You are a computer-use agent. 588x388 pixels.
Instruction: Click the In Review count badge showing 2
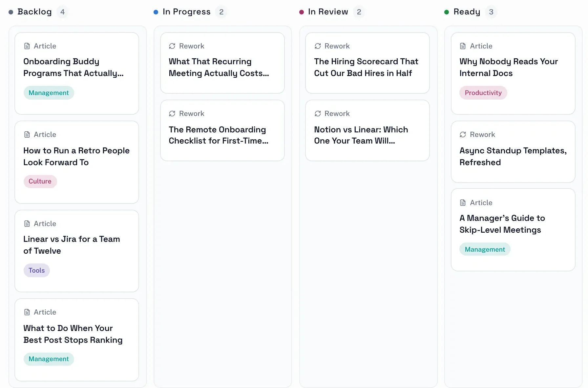[x=359, y=12]
